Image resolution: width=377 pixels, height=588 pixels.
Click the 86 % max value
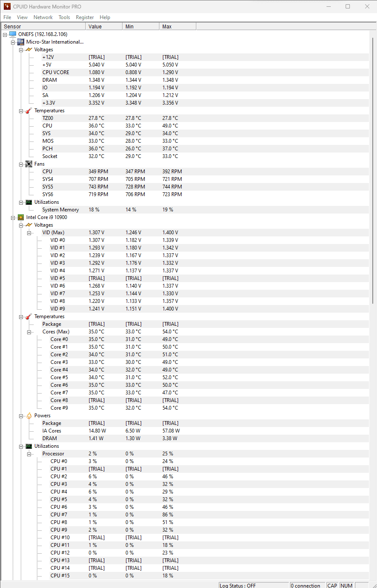(168, 515)
